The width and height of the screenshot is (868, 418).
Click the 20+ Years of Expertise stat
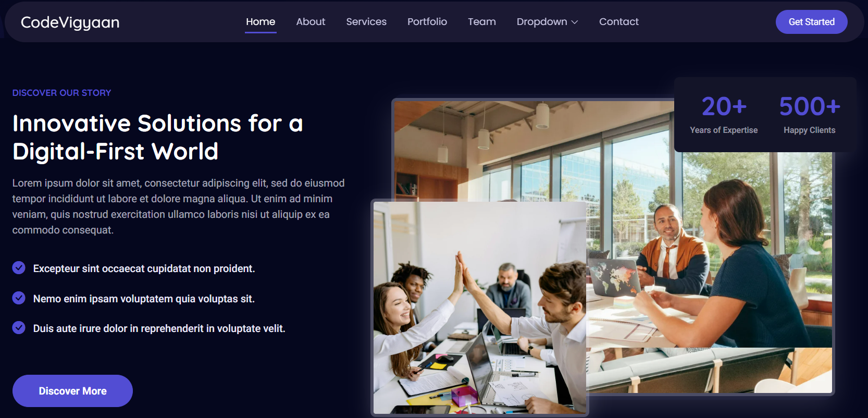click(724, 115)
